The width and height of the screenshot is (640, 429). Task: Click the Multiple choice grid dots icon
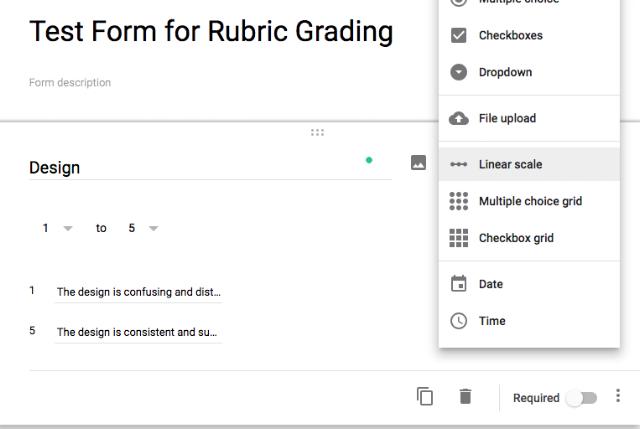458,201
